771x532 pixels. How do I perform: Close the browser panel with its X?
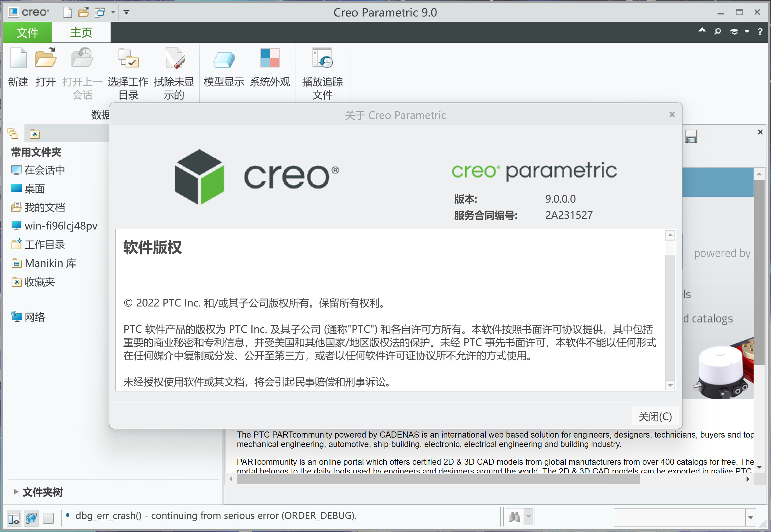(x=760, y=132)
